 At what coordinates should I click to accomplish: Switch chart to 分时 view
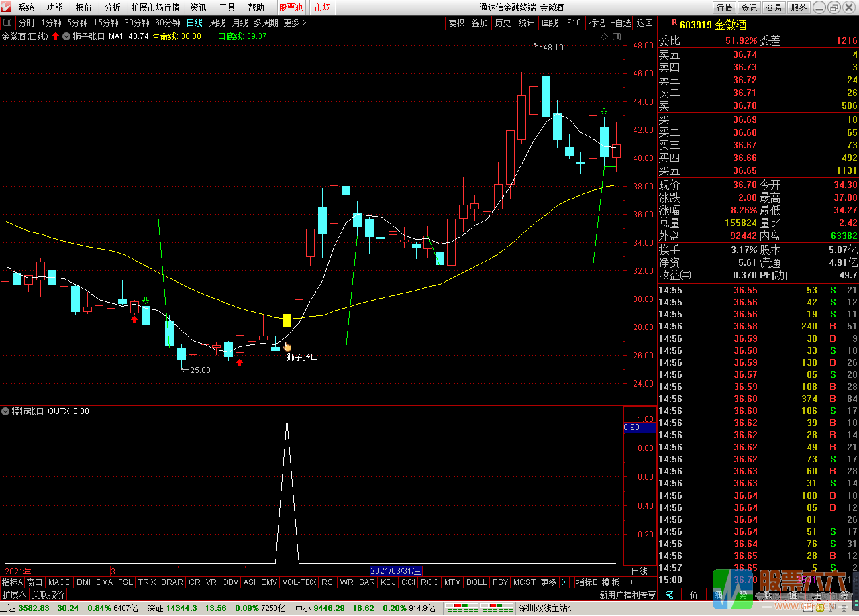[x=26, y=22]
